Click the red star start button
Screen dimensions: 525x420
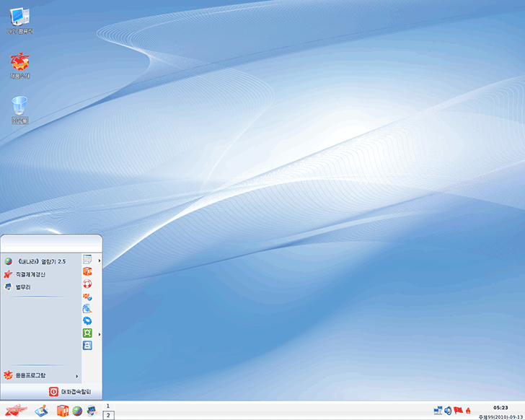tap(15, 411)
